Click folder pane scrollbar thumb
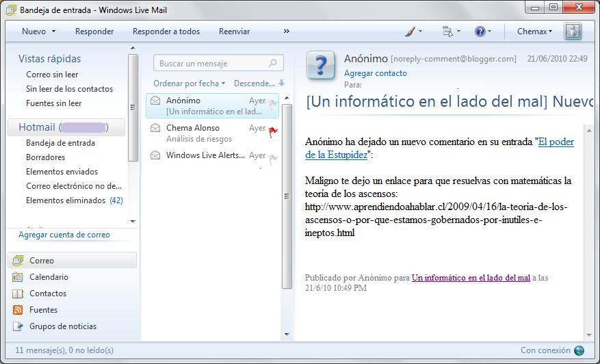 (133, 107)
